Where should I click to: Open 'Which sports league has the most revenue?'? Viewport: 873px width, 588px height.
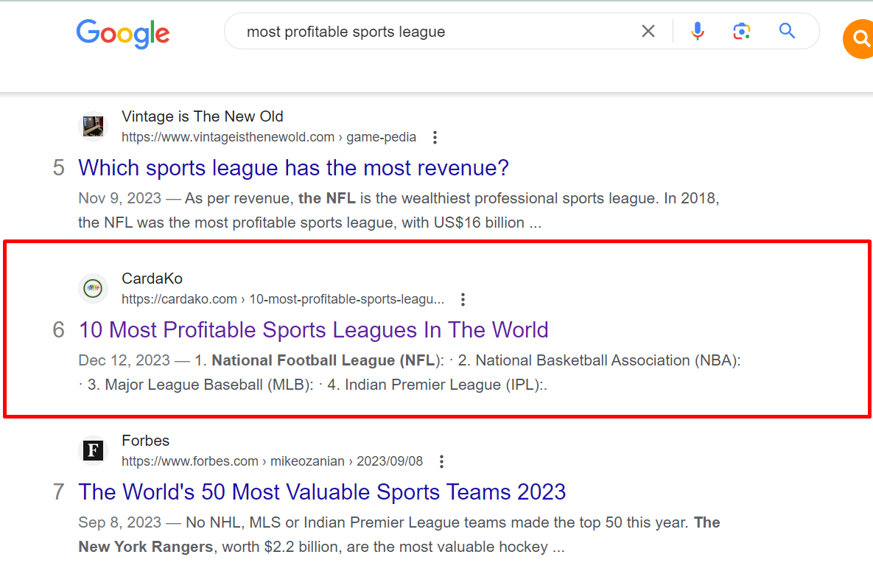293,167
